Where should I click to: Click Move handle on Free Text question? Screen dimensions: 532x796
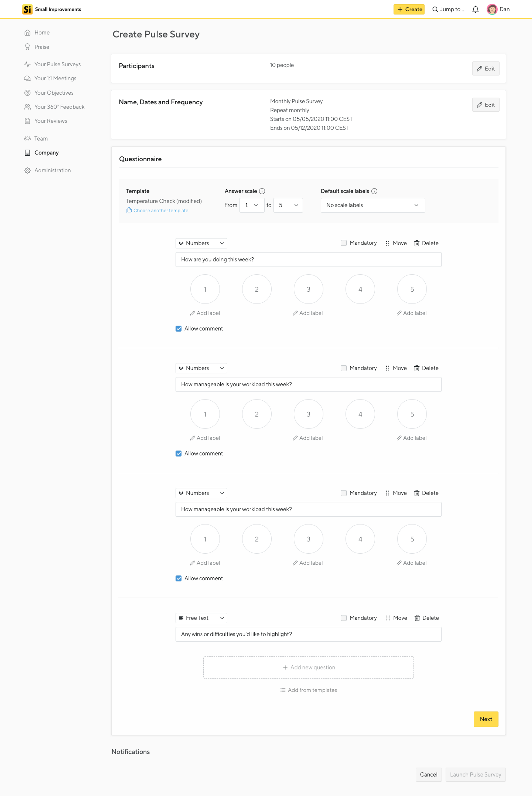pyautogui.click(x=396, y=618)
